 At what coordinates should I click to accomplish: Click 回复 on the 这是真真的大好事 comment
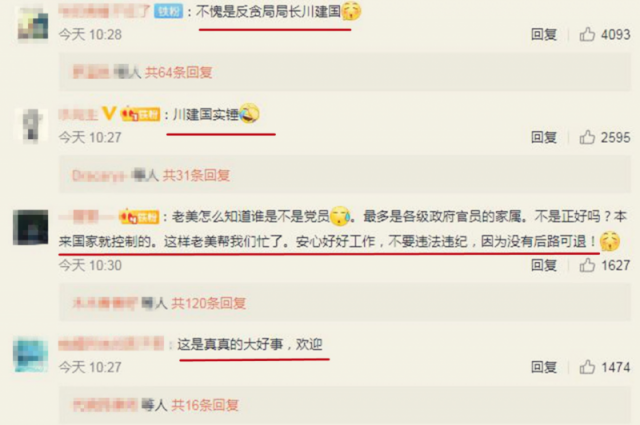[544, 367]
